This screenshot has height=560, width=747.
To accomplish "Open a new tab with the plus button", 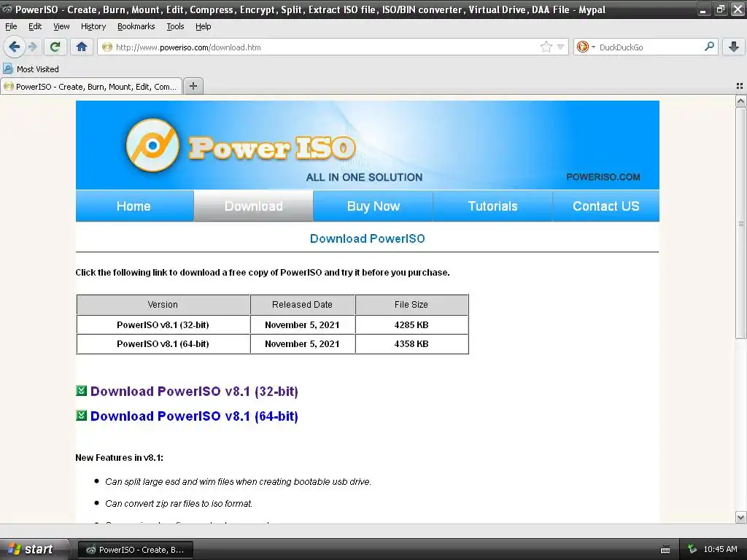I will tap(193, 86).
